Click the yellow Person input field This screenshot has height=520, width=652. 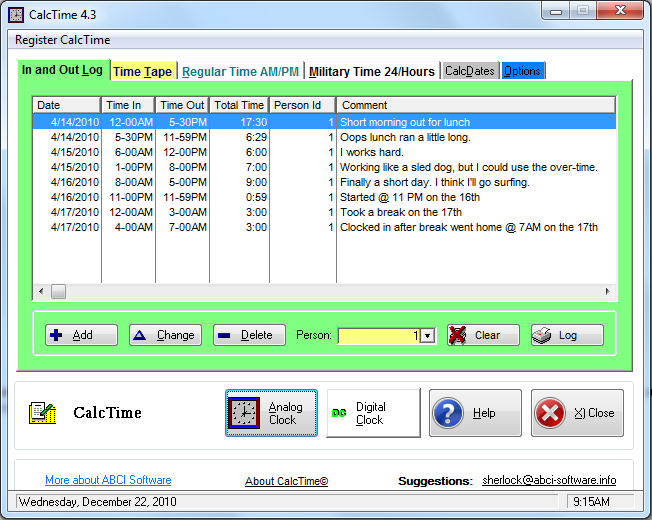point(379,336)
